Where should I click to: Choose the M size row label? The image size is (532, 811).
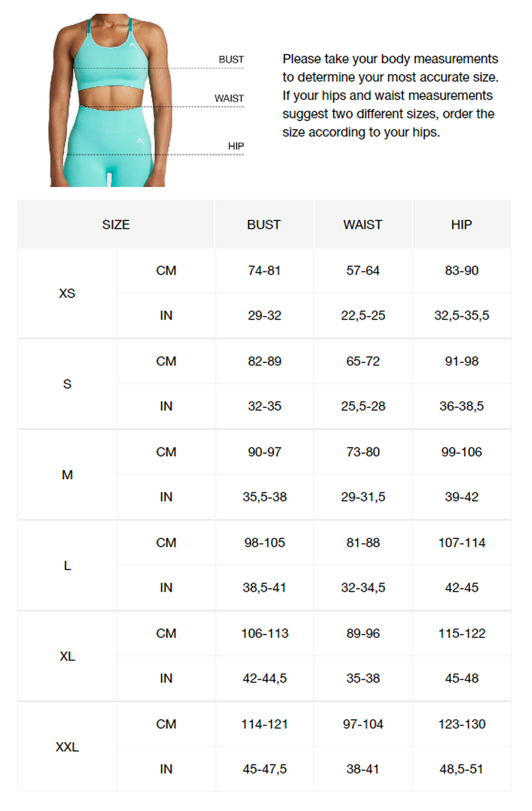(67, 475)
